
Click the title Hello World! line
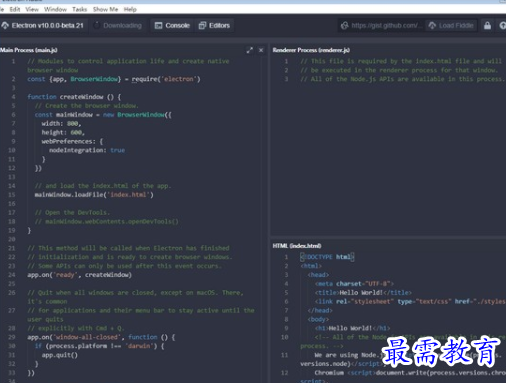click(x=363, y=293)
